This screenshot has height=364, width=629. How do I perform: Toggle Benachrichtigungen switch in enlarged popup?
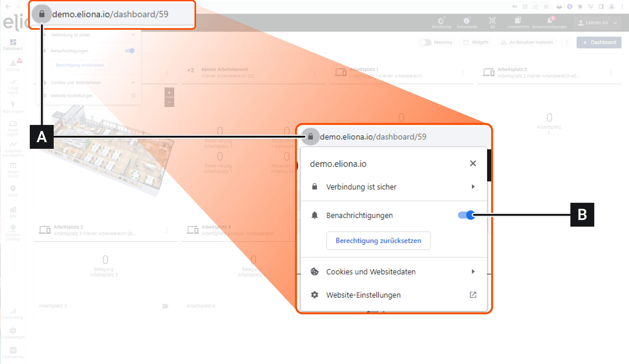tap(466, 215)
